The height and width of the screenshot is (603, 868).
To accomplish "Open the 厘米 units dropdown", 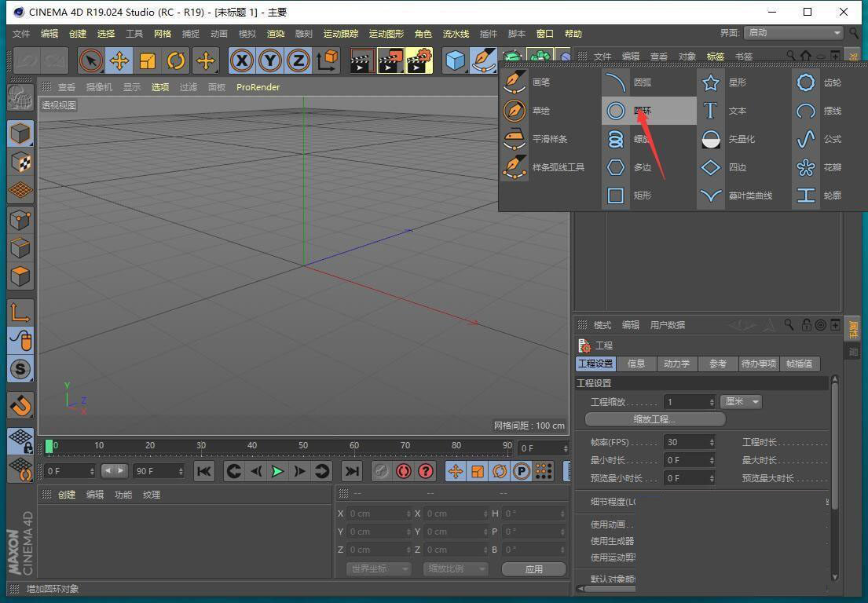I will point(742,402).
